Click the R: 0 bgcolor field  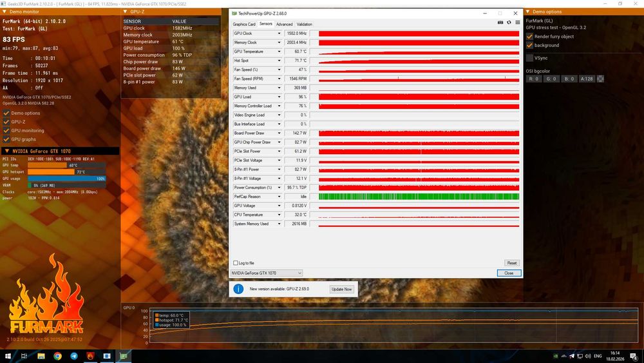pyautogui.click(x=533, y=79)
